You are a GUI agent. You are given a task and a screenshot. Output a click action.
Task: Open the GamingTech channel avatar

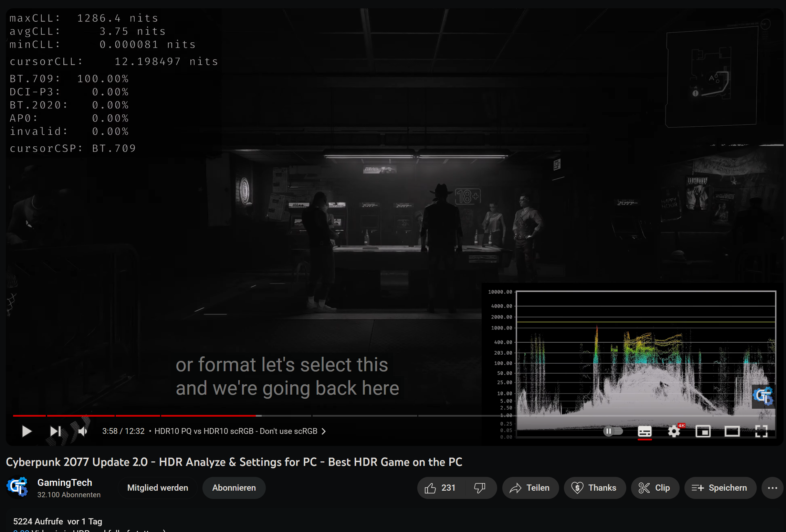point(18,487)
